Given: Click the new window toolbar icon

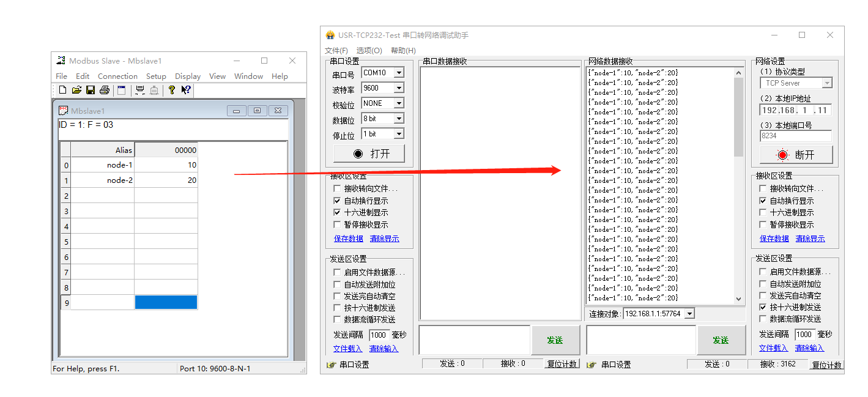Looking at the screenshot, I should 122,91.
